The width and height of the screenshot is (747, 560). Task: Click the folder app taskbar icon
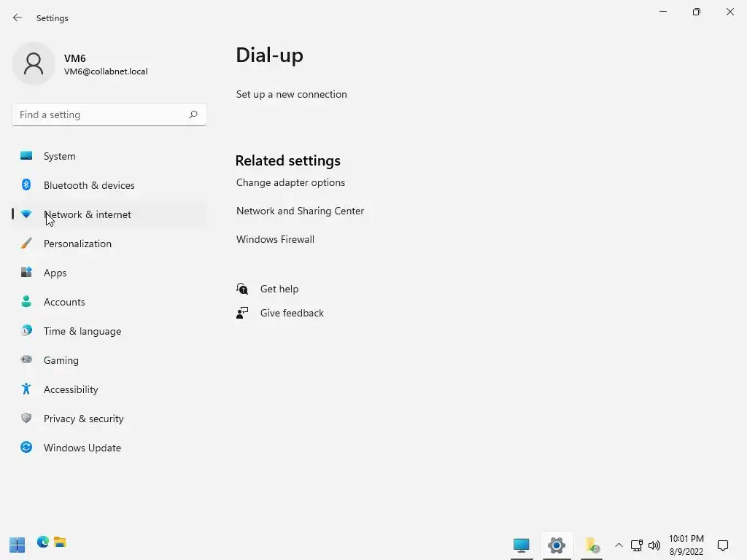tap(592, 545)
